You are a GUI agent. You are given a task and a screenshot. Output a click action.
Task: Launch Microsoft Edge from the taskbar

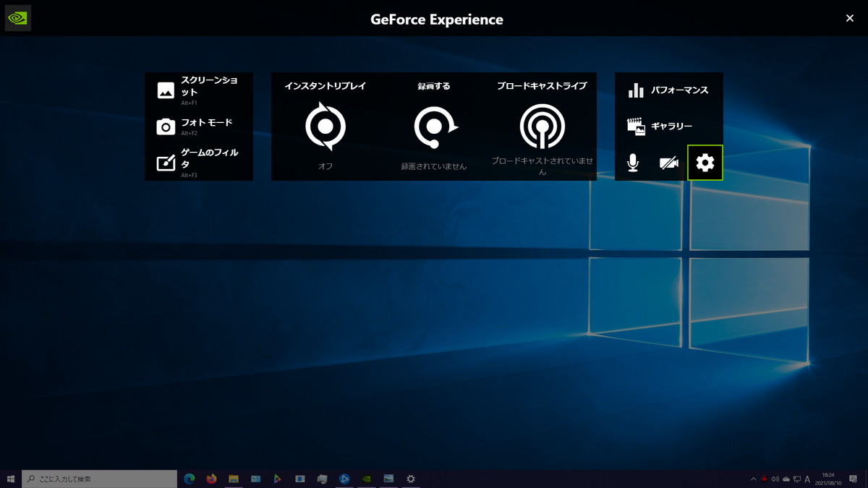click(190, 479)
